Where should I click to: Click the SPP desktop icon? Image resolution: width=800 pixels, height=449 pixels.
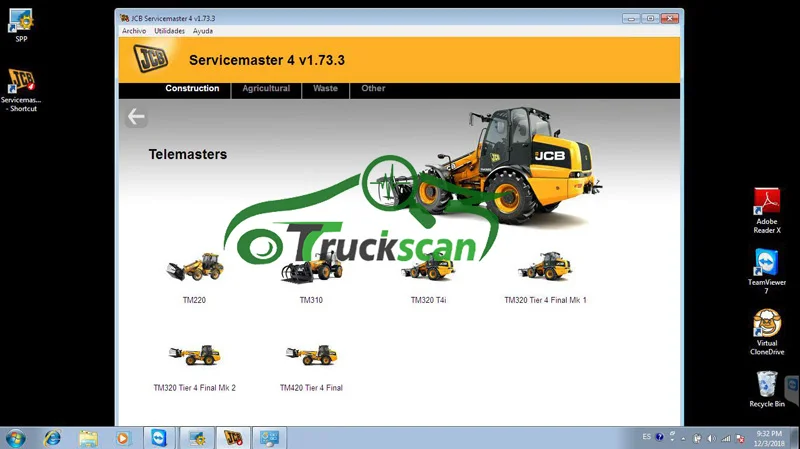[21, 26]
